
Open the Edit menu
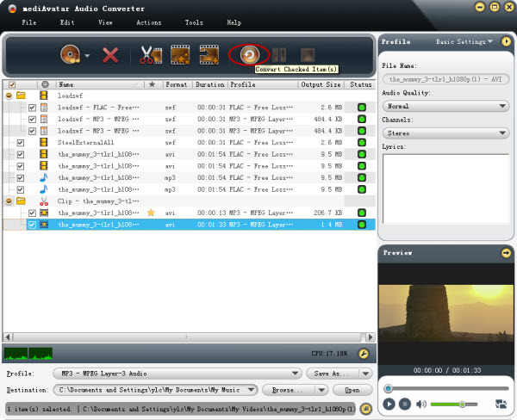67,22
